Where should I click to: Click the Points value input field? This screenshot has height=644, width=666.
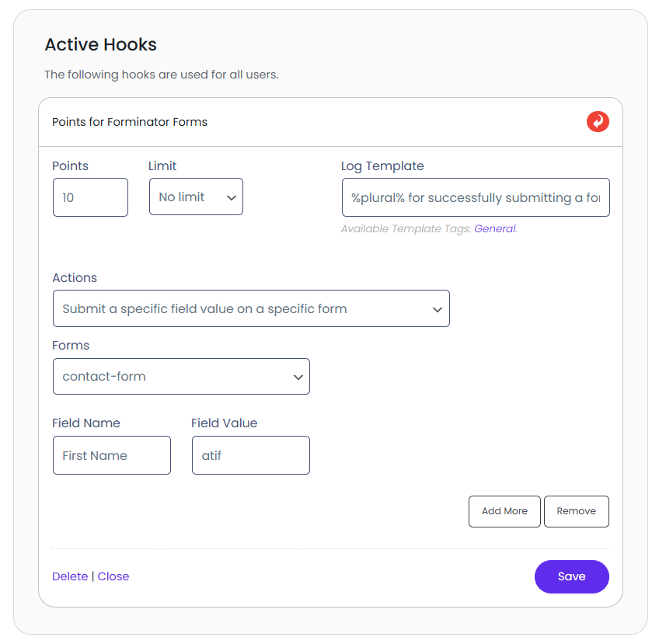point(90,197)
